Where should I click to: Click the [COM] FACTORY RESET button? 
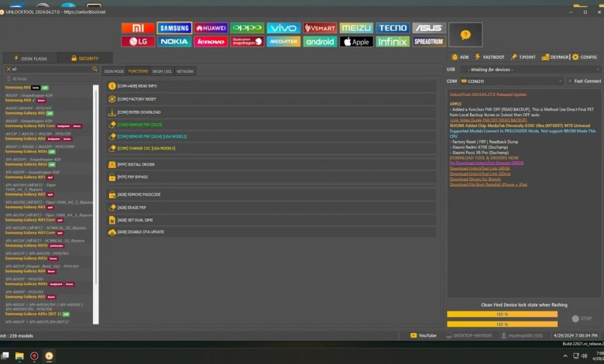click(137, 99)
